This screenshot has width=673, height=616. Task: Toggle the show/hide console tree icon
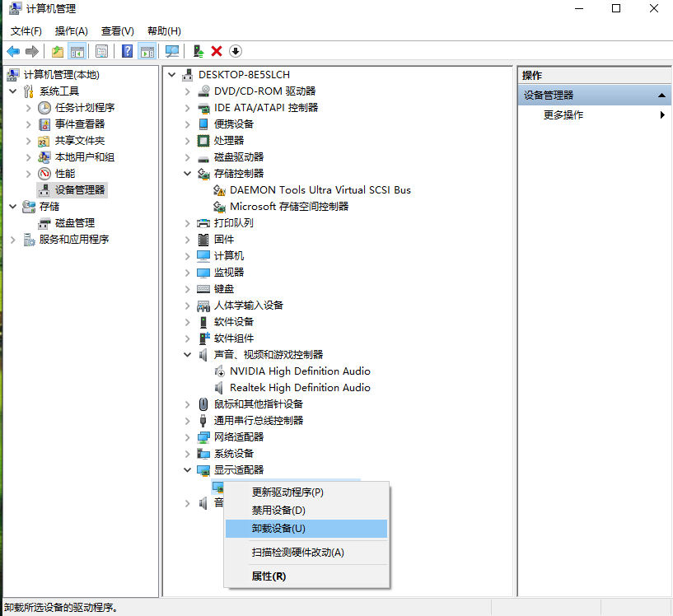tap(77, 52)
